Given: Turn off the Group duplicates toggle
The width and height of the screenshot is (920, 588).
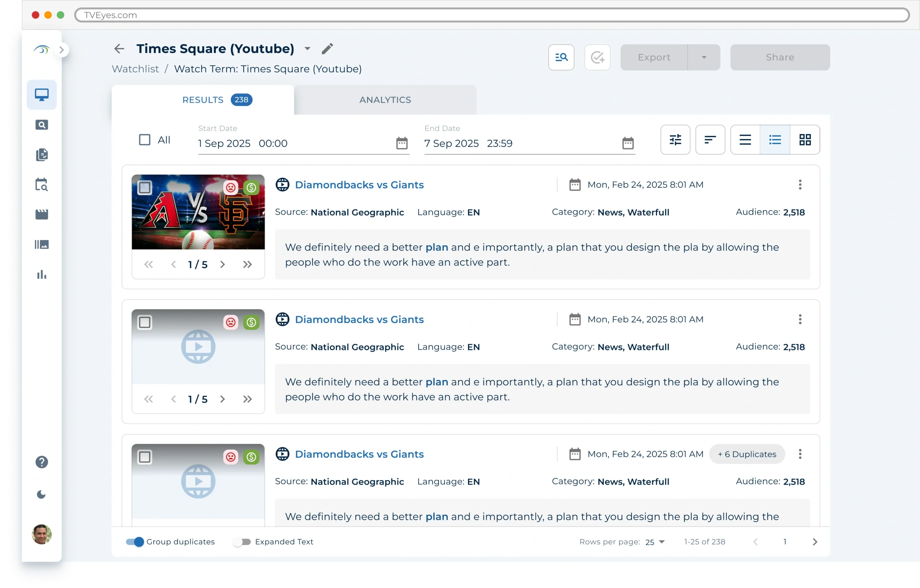Looking at the screenshot, I should coord(135,542).
